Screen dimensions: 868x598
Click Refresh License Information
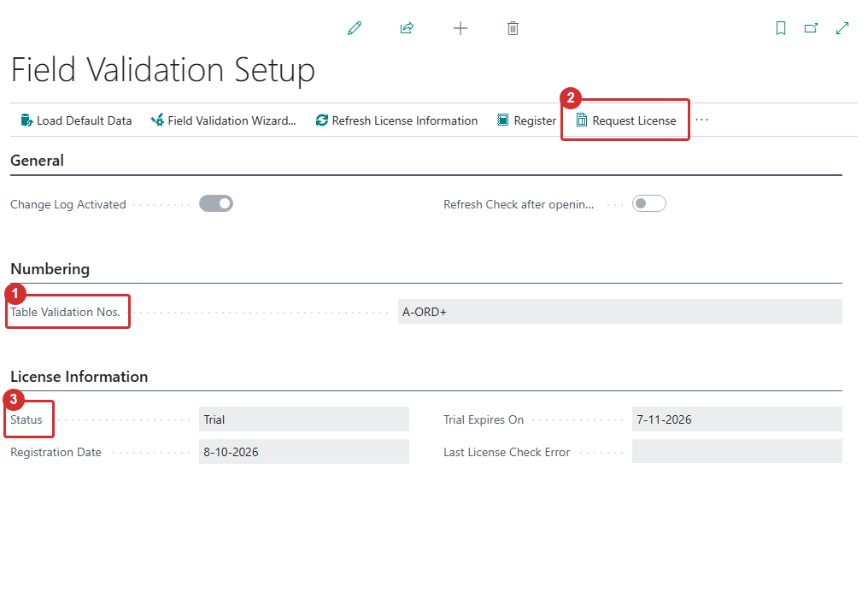(x=396, y=120)
